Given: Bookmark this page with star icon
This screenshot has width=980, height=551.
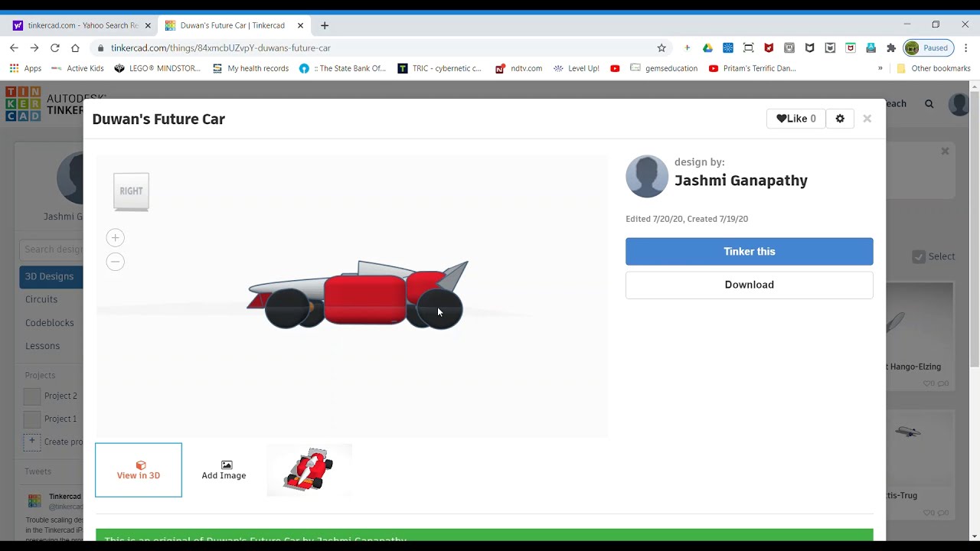Looking at the screenshot, I should click(661, 47).
